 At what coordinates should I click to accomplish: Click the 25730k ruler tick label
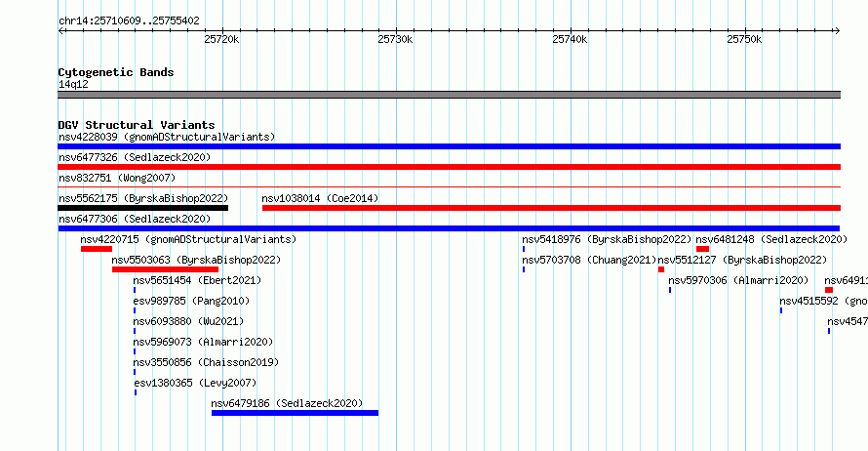click(395, 39)
